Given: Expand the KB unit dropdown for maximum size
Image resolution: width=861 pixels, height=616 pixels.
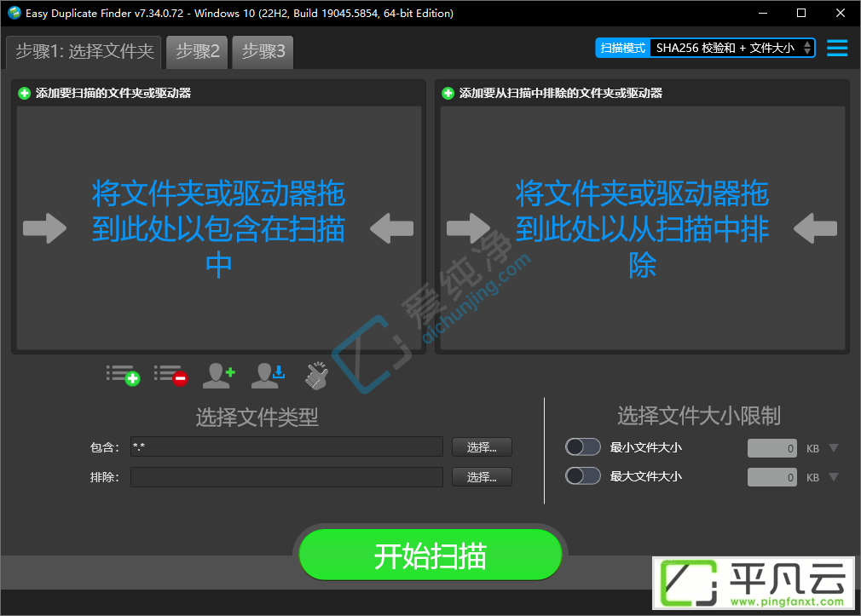Looking at the screenshot, I should tap(834, 476).
